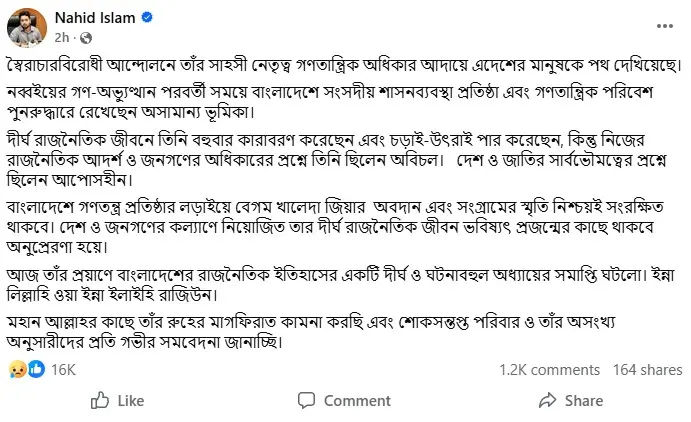The width and height of the screenshot is (691, 422).
Task: Open Nahid Islam's profile picture
Action: pyautogui.click(x=25, y=25)
